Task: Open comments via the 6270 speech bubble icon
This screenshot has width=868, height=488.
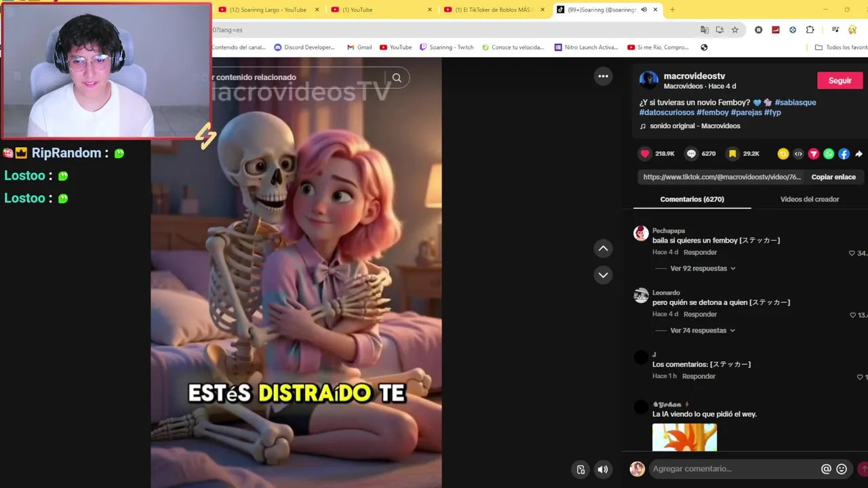Action: 691,154
